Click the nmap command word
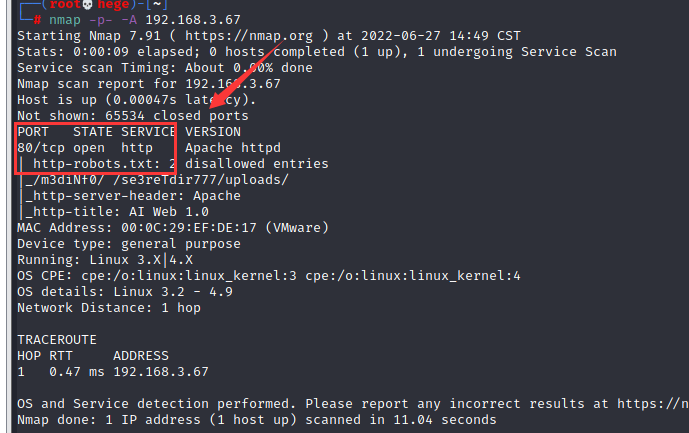This screenshot has width=689, height=433. pos(65,20)
